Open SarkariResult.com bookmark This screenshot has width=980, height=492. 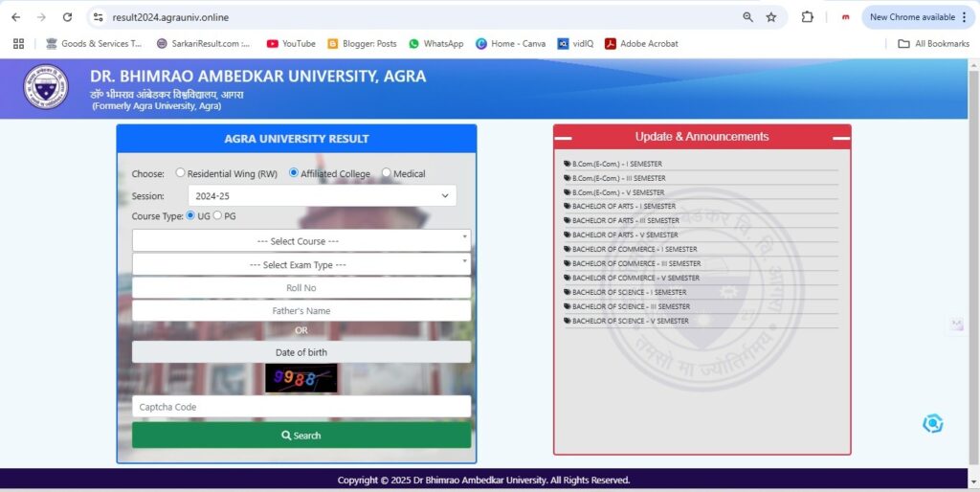[x=203, y=44]
